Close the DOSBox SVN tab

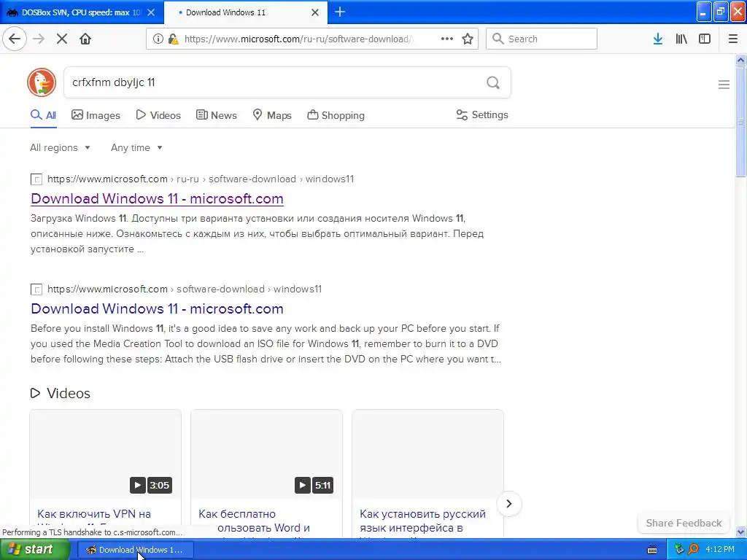pyautogui.click(x=151, y=12)
